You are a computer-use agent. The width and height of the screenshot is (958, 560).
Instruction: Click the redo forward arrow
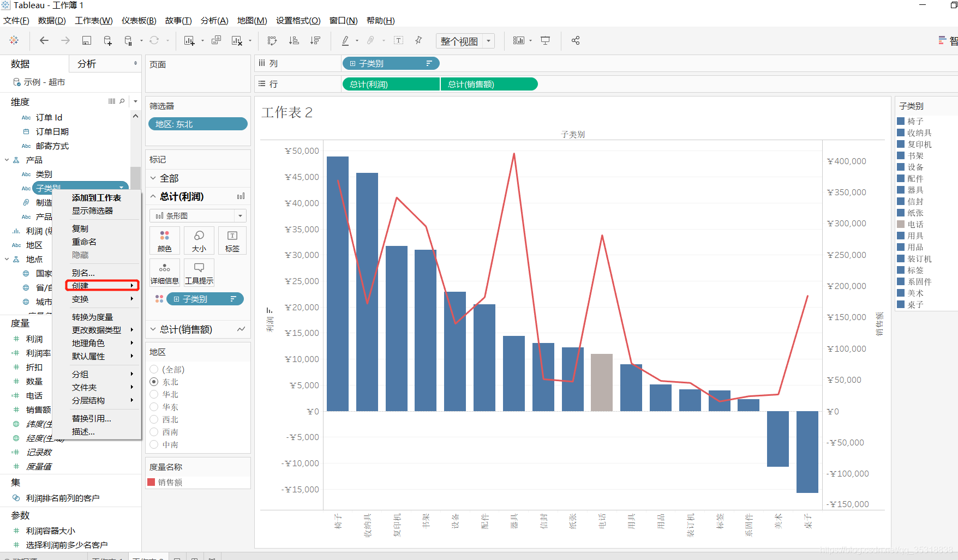tap(65, 40)
